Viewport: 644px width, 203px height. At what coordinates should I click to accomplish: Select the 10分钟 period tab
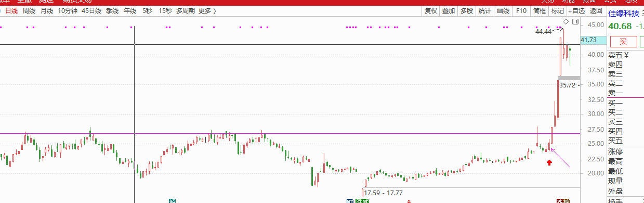[67, 10]
